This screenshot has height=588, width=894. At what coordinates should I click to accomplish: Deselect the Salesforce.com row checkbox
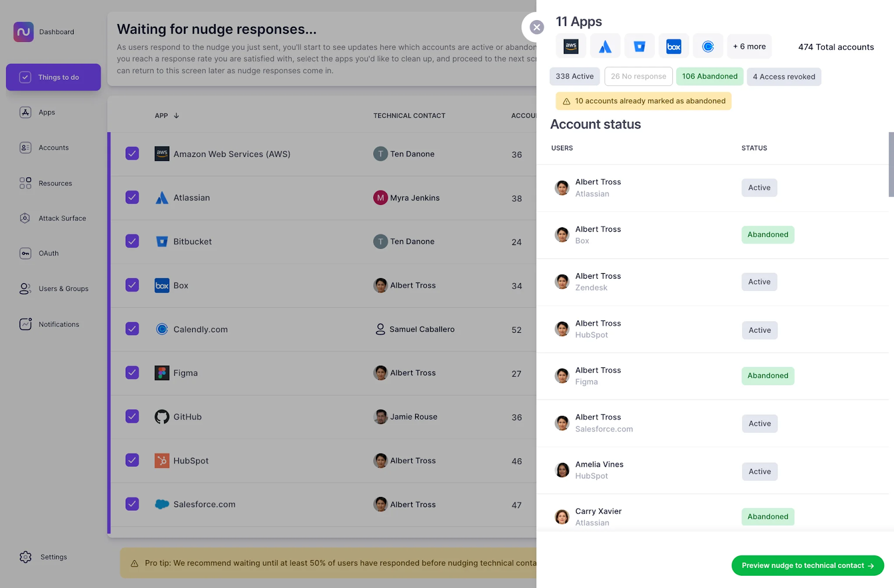[x=132, y=504]
